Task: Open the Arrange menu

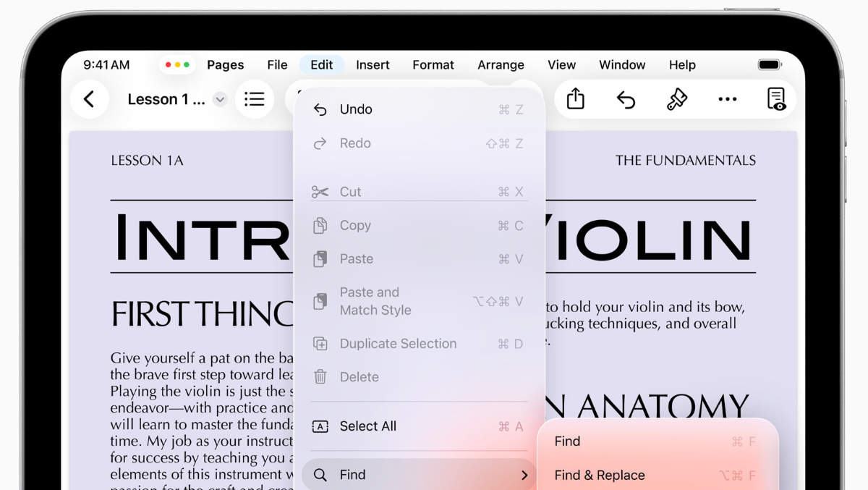Action: (x=501, y=65)
